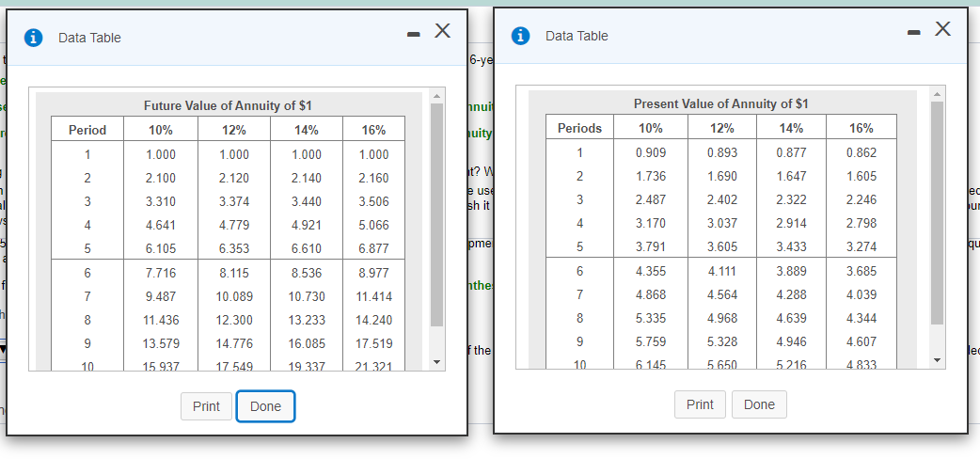Viewport: 980px width, 459px height.
Task: Click scrollbar thumb in Future Value table
Action: [x=437, y=214]
